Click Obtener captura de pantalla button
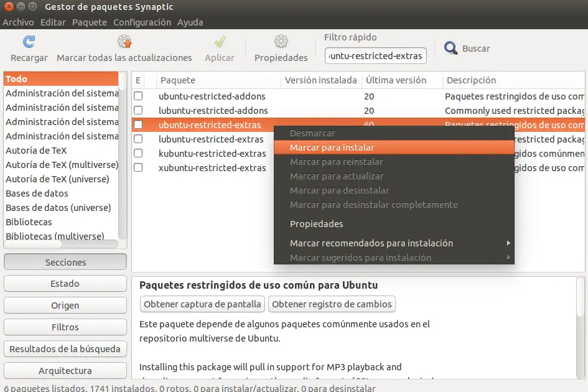The image size is (588, 392). [x=202, y=304]
